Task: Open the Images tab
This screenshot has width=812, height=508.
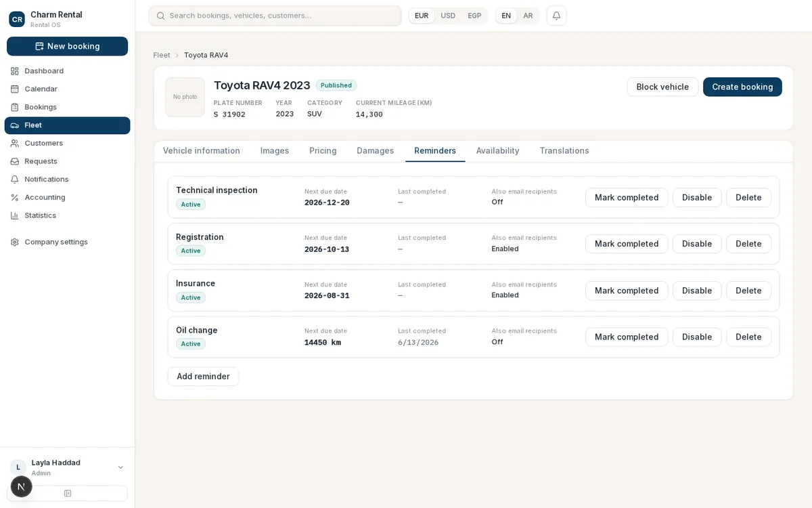Action: [275, 151]
